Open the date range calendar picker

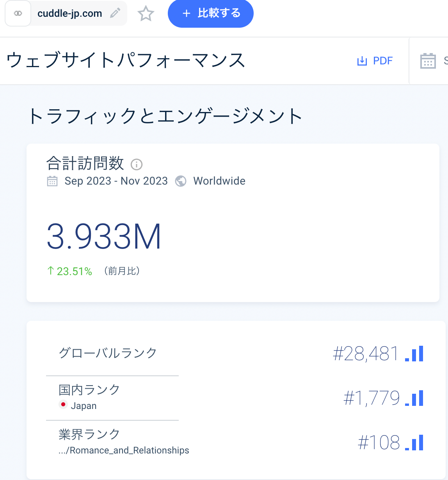coord(428,61)
